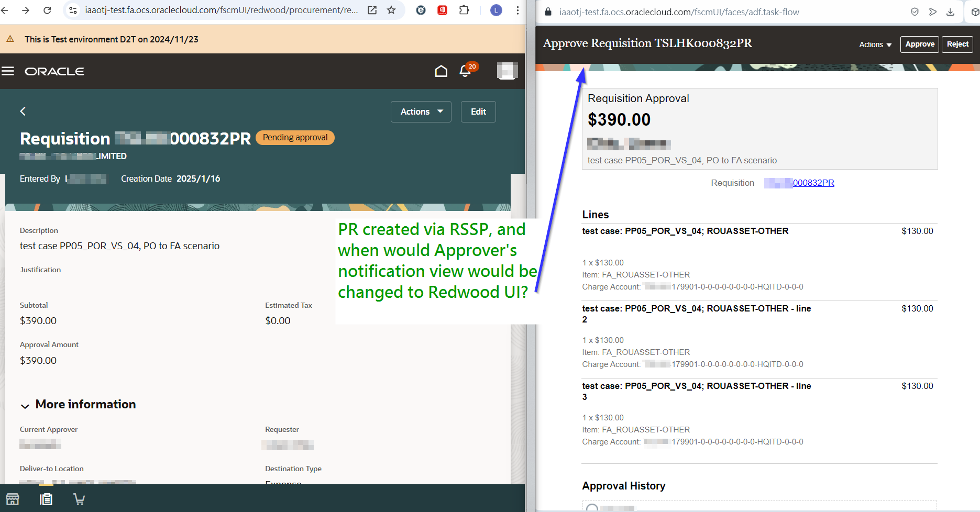Reload the requisition page

[x=47, y=10]
